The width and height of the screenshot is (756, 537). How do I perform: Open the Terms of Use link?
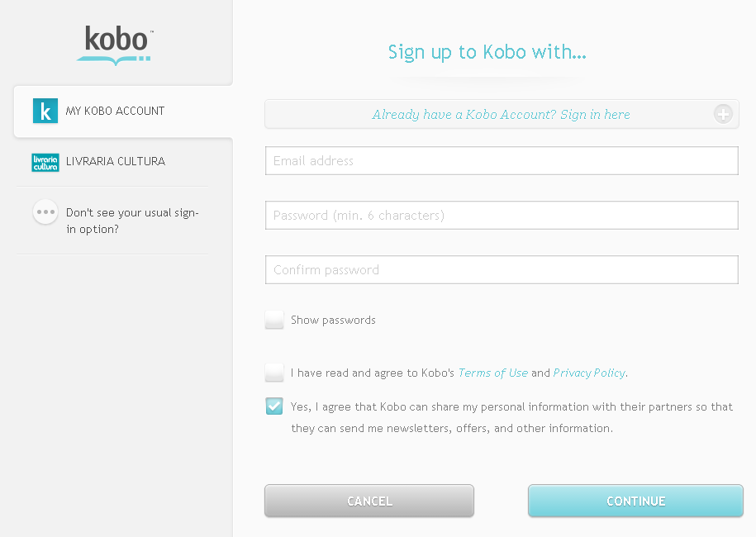point(492,373)
